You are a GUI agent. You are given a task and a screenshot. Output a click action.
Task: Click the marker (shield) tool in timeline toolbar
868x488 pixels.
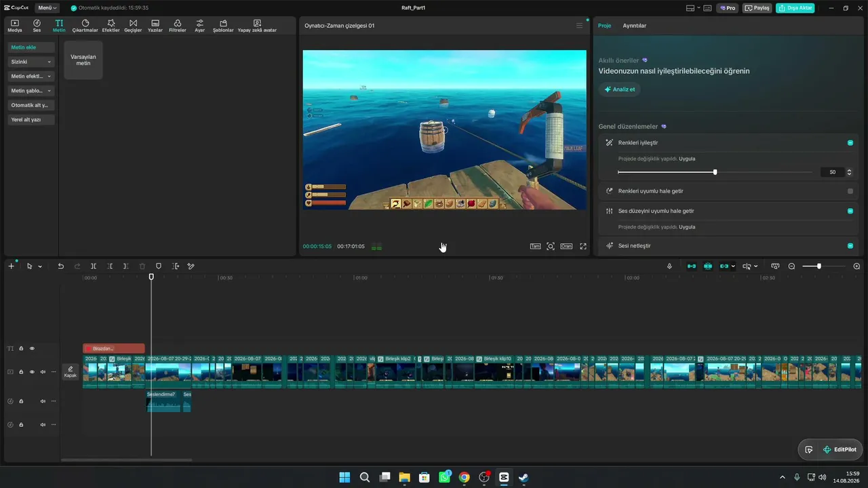[159, 266]
